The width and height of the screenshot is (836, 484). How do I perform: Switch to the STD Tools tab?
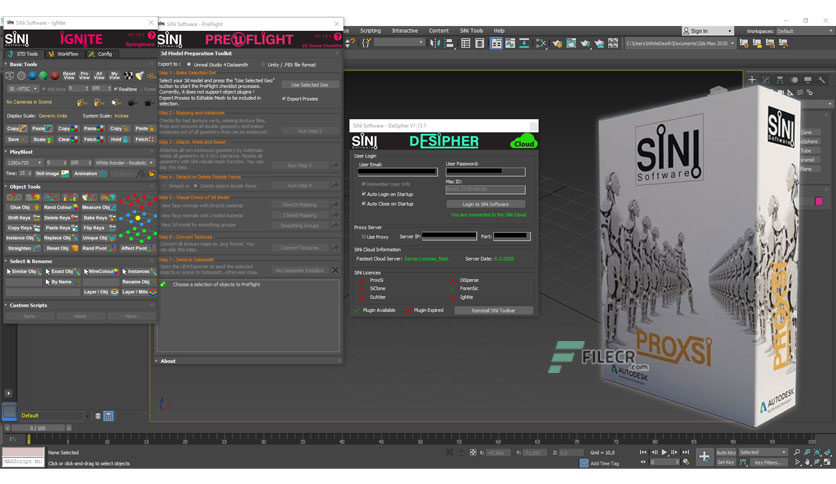pos(23,54)
